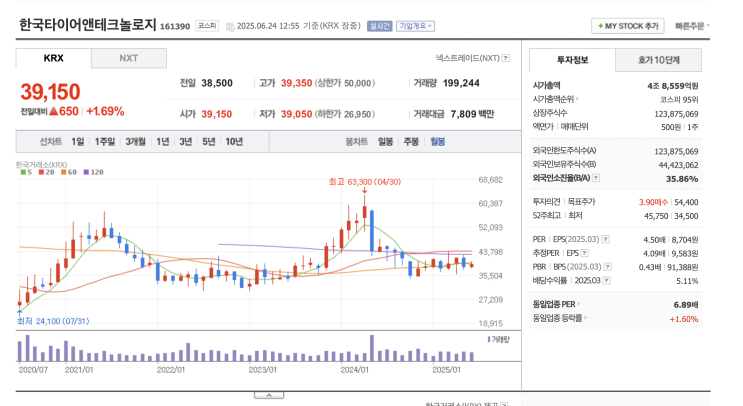Click the arrow next to 시가총액순위

coord(577,99)
